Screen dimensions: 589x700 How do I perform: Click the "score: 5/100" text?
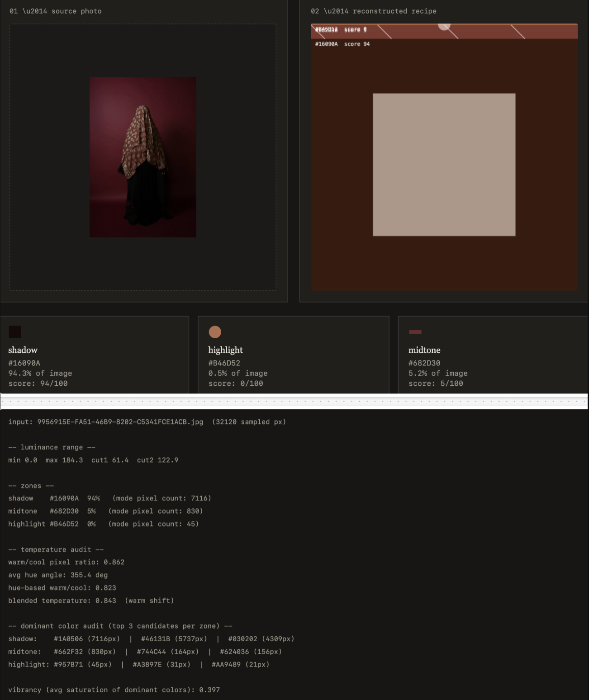point(436,383)
